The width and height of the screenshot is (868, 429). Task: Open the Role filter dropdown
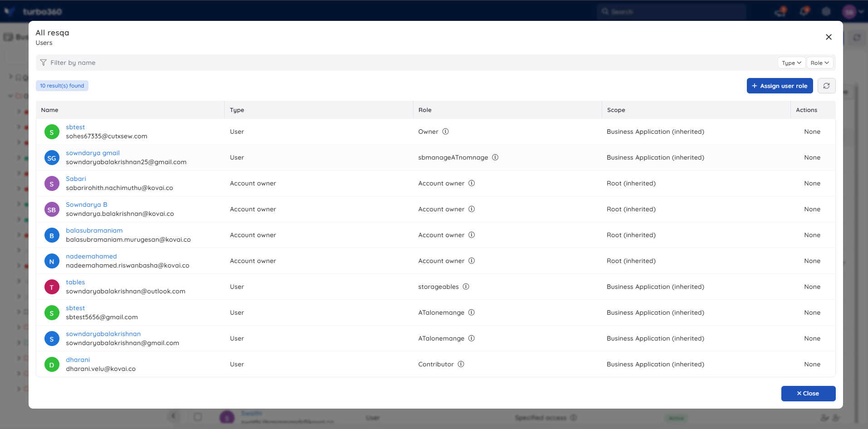click(819, 63)
